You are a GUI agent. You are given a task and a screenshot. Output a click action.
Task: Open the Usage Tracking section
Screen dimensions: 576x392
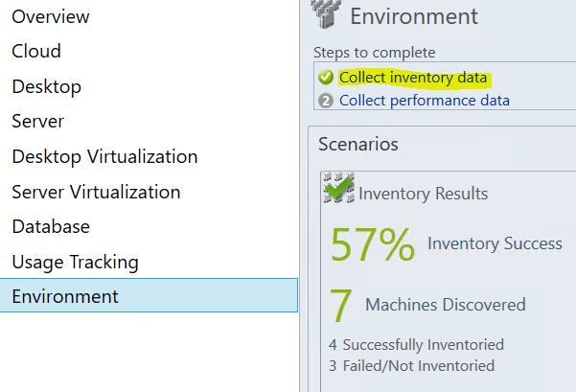[75, 262]
